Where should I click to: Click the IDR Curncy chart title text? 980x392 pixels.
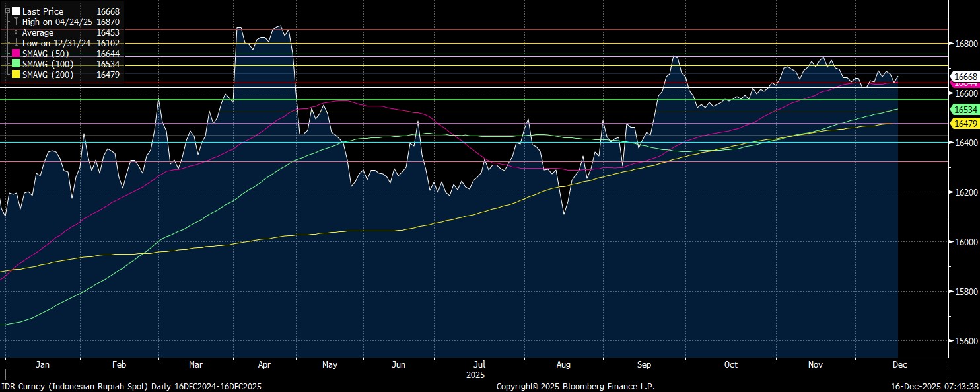pyautogui.click(x=131, y=386)
